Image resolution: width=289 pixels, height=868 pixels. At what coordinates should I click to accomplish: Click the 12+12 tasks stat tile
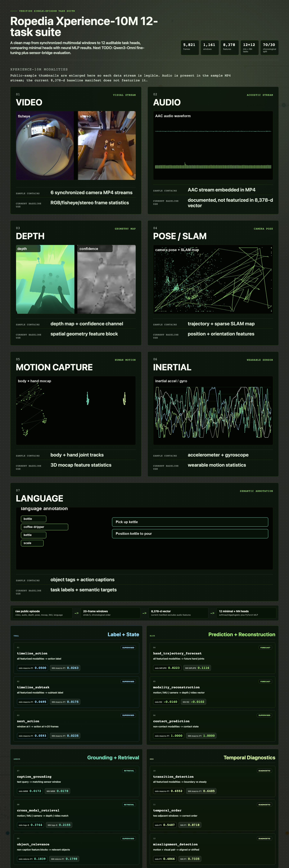[x=249, y=48]
